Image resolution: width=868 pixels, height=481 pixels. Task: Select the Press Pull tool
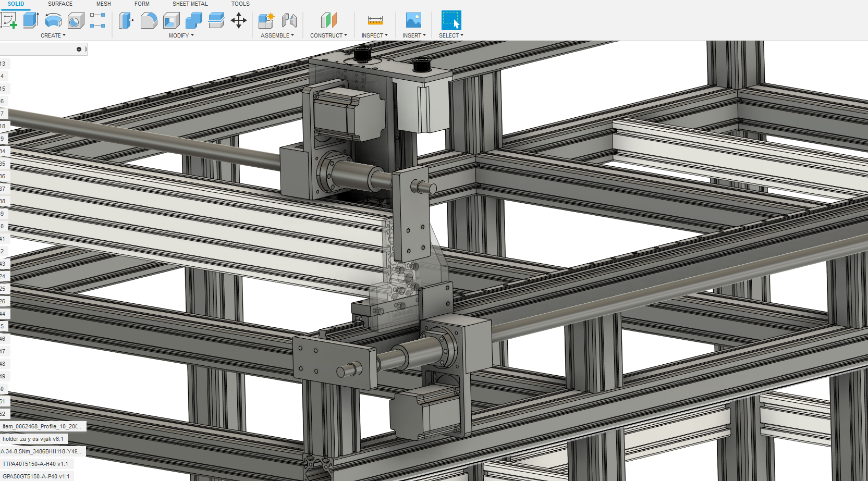[126, 20]
